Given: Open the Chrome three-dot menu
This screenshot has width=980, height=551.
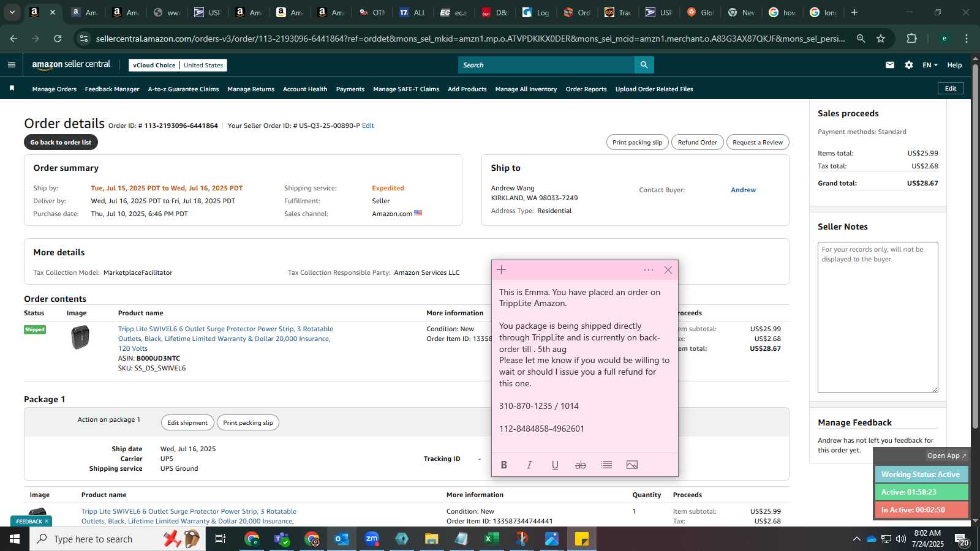Looking at the screenshot, I should (967, 39).
